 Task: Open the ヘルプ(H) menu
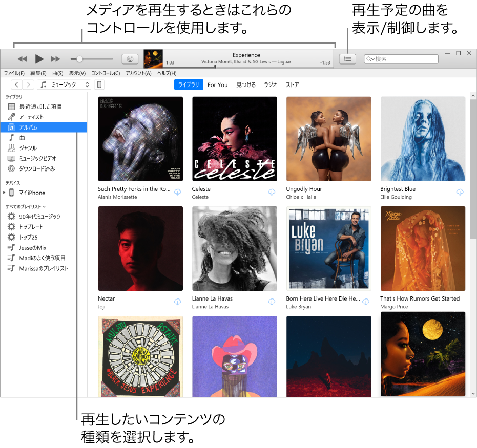167,73
